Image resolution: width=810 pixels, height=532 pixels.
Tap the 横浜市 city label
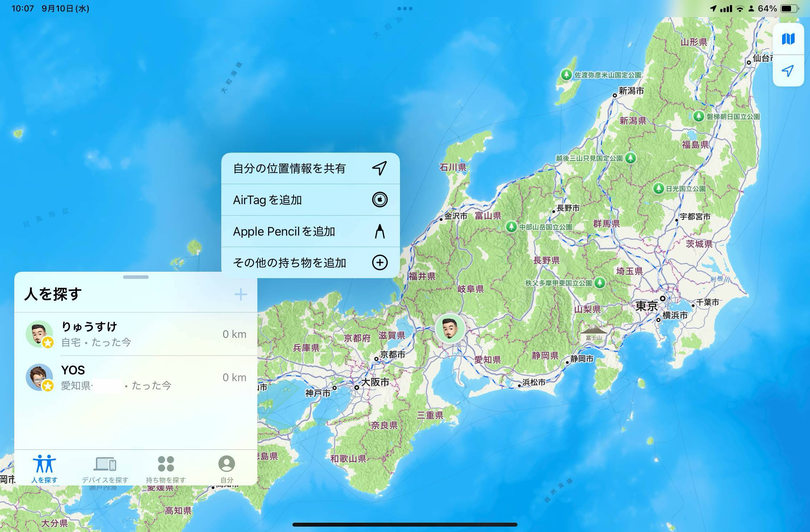click(x=675, y=315)
